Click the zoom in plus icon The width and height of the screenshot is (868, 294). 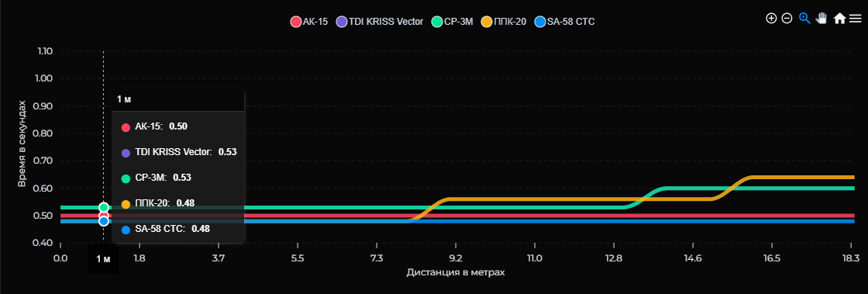(x=771, y=19)
